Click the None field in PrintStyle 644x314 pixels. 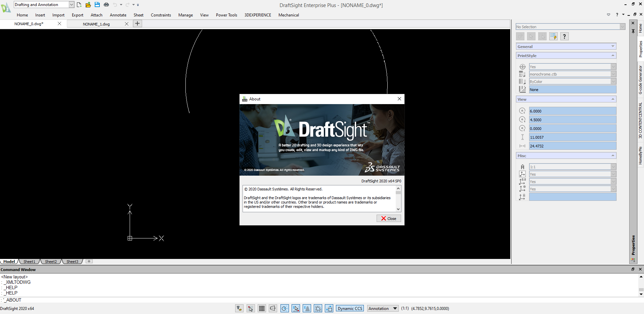572,89
